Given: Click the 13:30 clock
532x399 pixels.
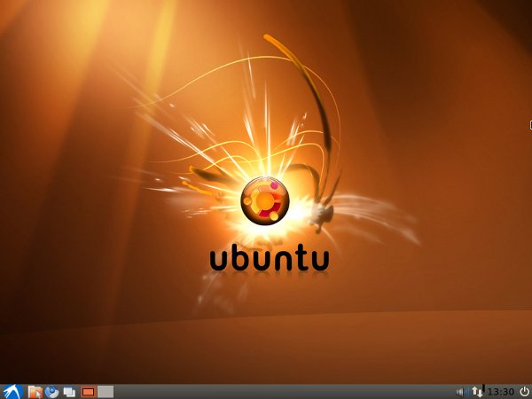Looking at the screenshot, I should pos(501,392).
